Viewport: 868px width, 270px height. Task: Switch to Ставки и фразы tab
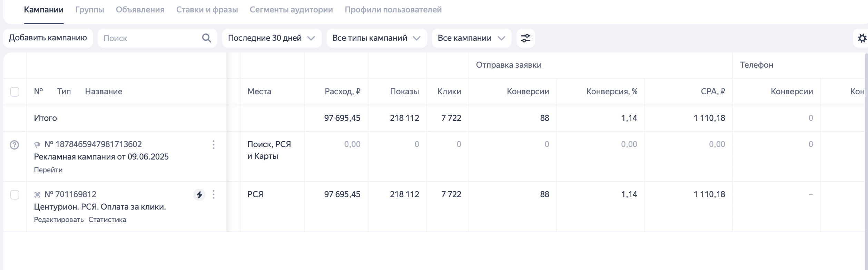pos(207,10)
